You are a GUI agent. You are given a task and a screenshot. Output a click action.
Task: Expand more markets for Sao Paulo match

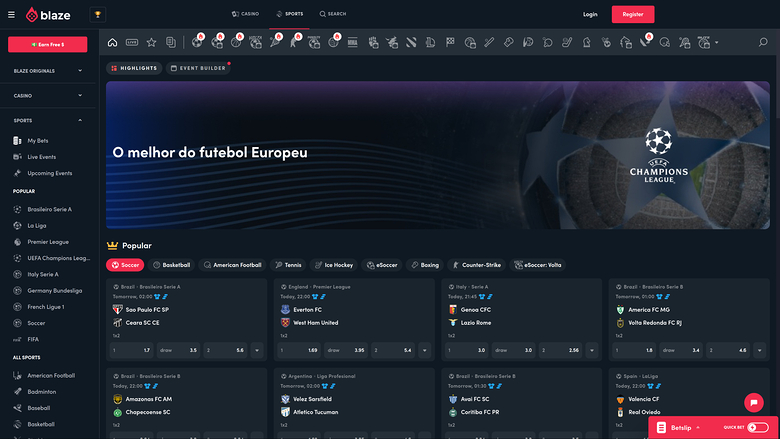[x=257, y=350]
